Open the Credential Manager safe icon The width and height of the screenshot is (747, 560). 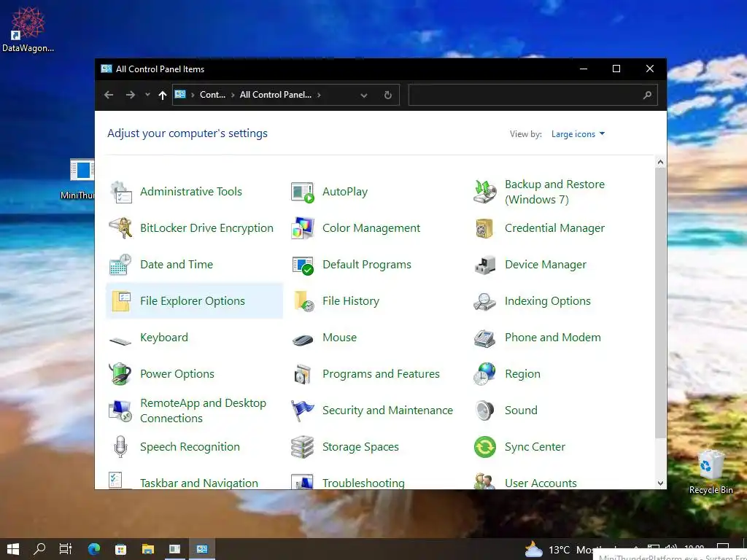point(484,228)
